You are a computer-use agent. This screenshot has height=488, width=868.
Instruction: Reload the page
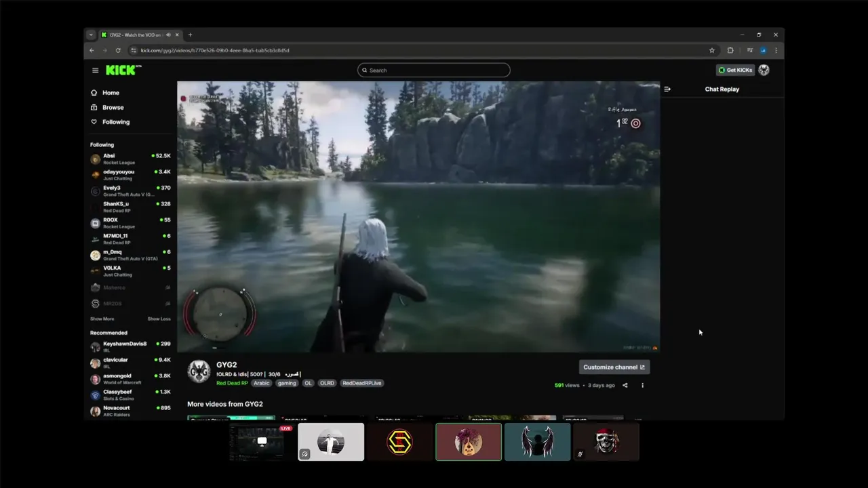tap(118, 50)
